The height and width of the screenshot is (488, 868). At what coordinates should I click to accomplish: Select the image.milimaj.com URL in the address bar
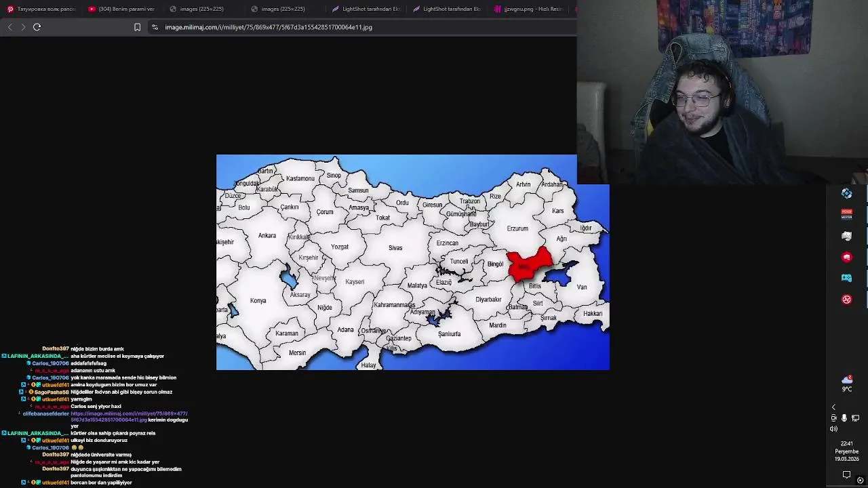point(269,27)
